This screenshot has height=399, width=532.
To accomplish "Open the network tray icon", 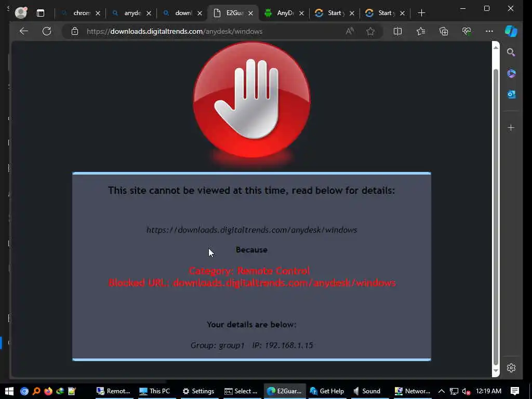I will point(454,391).
